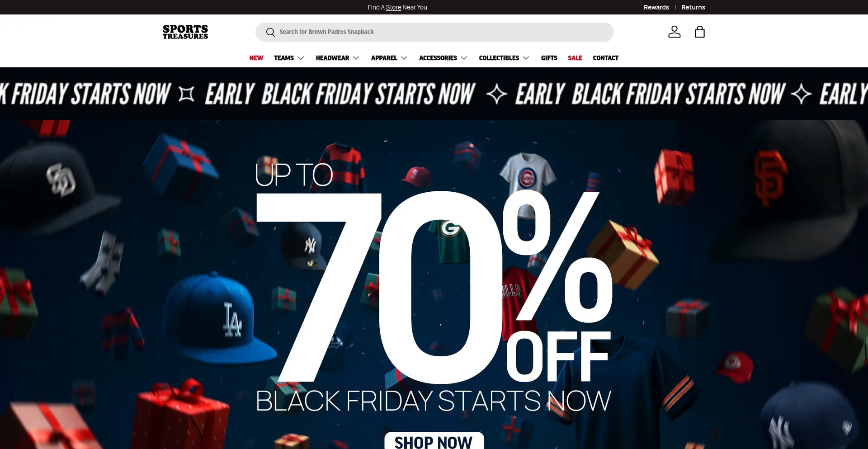Click the Rewards link

click(656, 7)
